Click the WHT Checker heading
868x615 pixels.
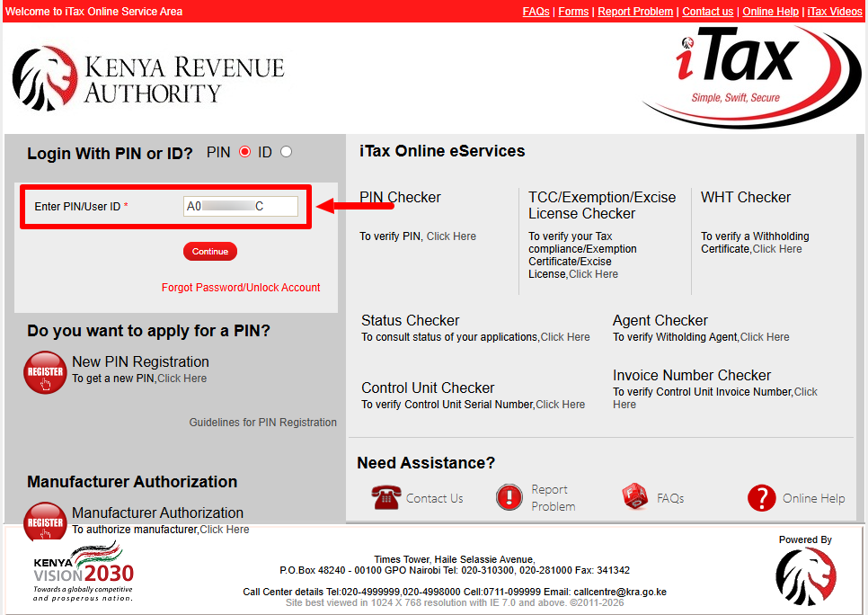tap(746, 197)
